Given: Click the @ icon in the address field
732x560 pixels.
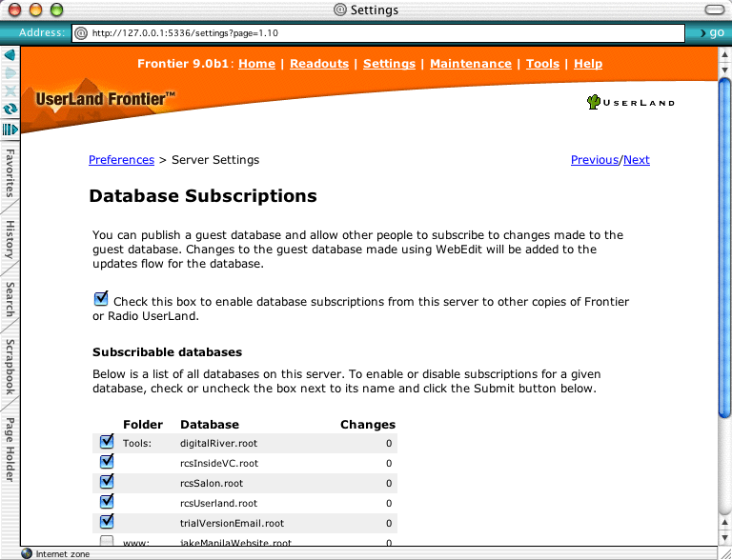Looking at the screenshot, I should (81, 33).
